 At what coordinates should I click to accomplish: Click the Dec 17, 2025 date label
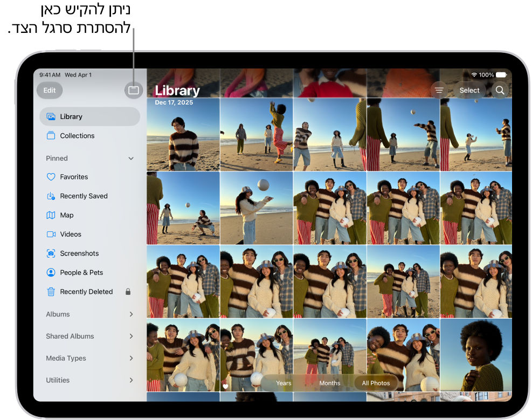pyautogui.click(x=174, y=102)
